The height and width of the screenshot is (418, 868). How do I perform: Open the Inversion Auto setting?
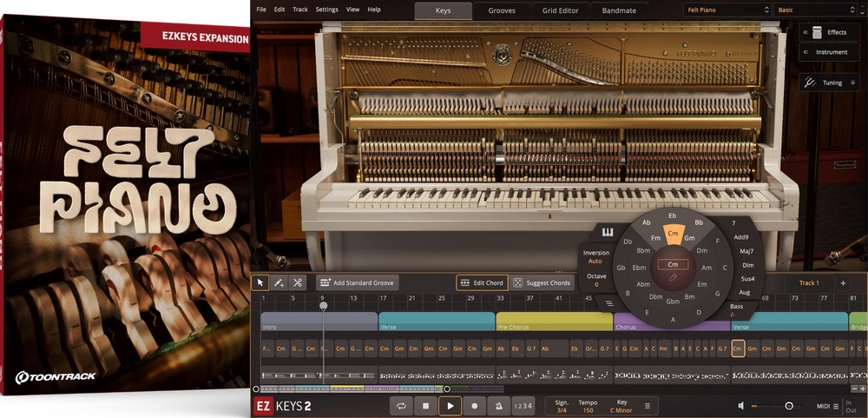595,256
